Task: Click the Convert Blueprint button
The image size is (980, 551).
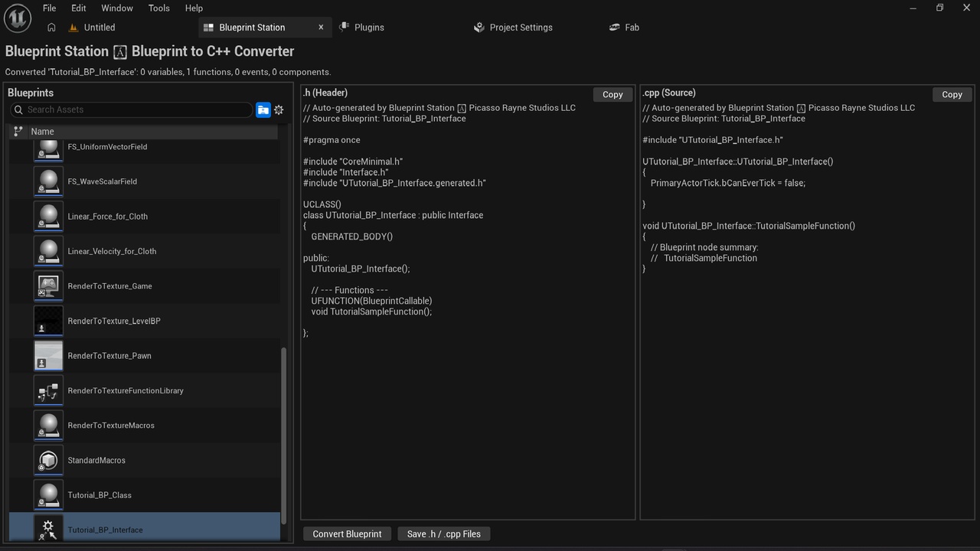Action: [347, 534]
